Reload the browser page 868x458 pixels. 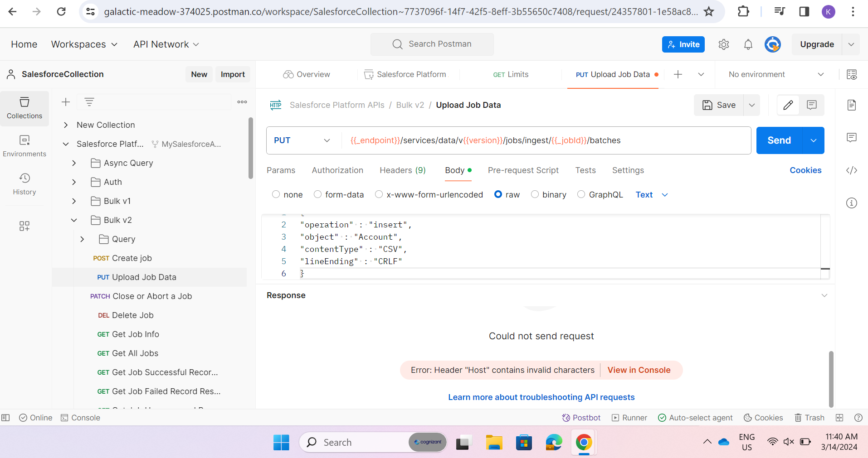tap(61, 12)
